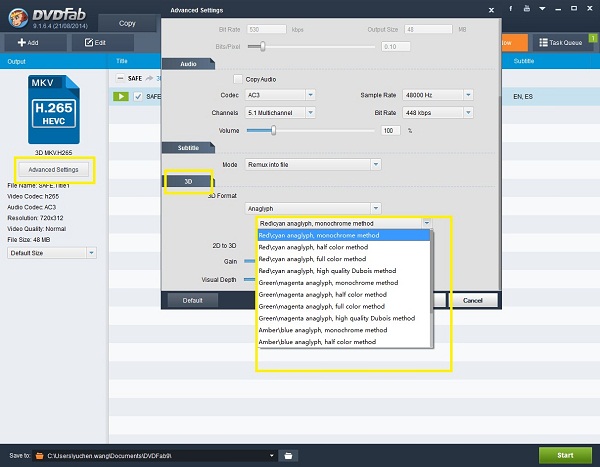Click the Output Size field showing 48
Screen dimensions: 600x467
pyautogui.click(x=429, y=29)
